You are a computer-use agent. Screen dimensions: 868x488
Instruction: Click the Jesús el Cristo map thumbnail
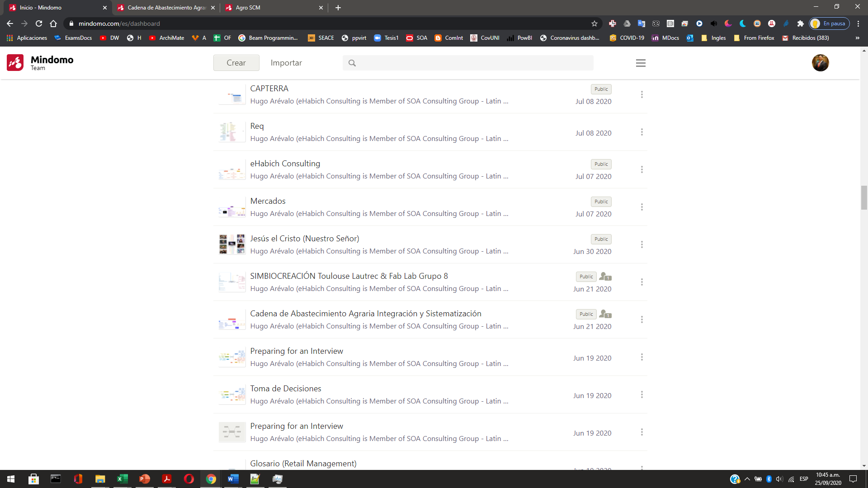coord(232,244)
